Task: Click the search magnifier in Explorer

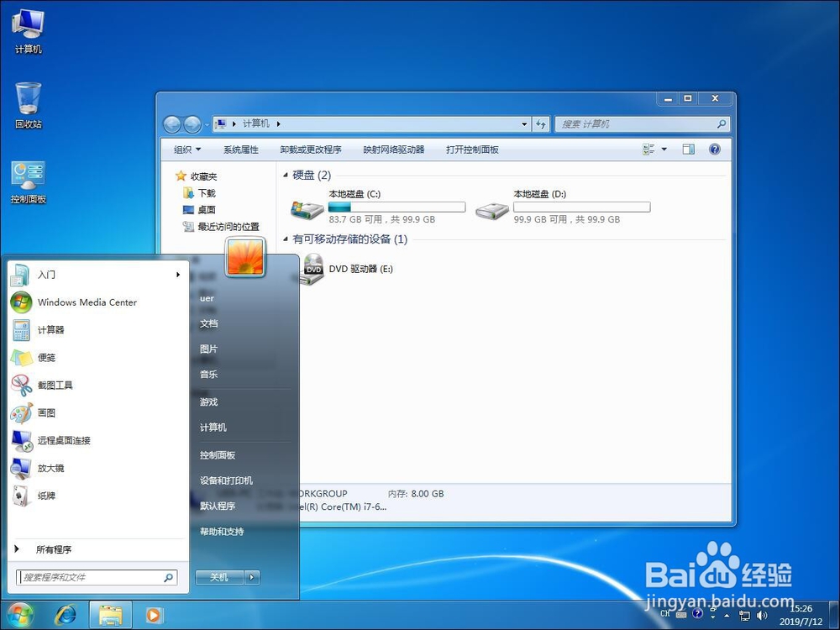Action: 722,124
